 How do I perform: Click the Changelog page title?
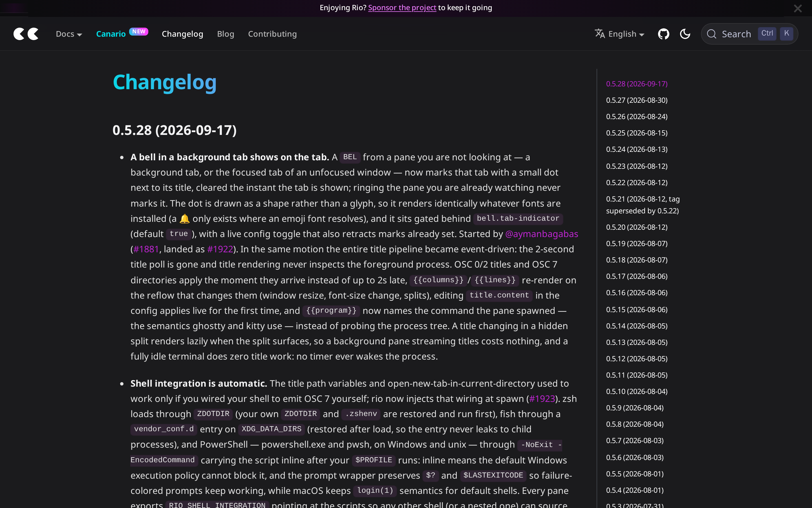[x=164, y=82]
